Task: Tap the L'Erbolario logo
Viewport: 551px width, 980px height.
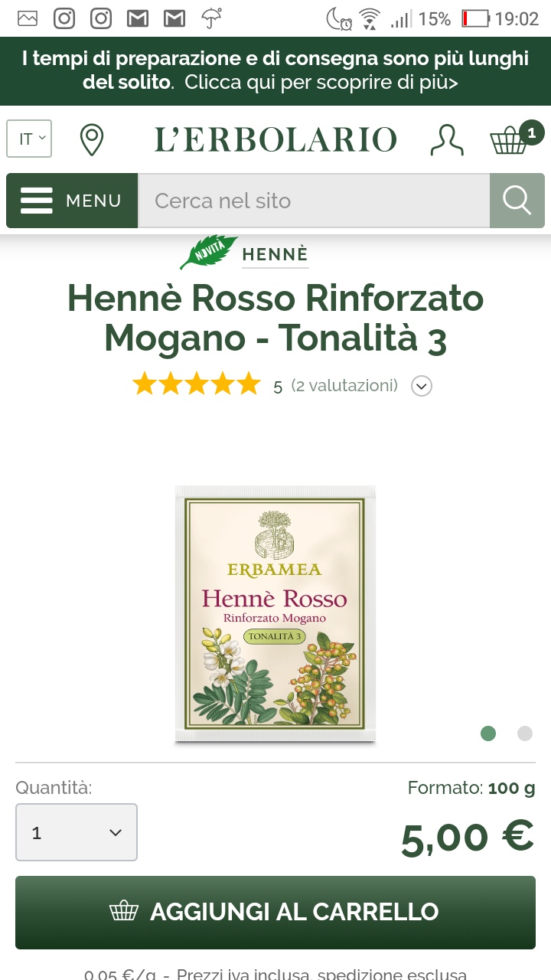Action: tap(275, 140)
